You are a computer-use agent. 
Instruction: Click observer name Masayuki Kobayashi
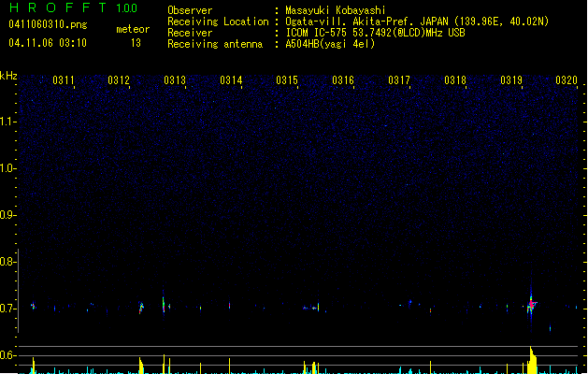[x=335, y=10]
